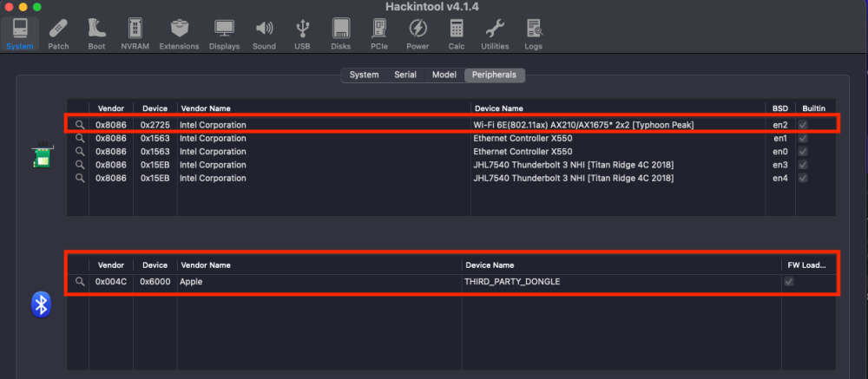Sort network table by Vendor column header
The height and width of the screenshot is (379, 868).
pos(111,108)
